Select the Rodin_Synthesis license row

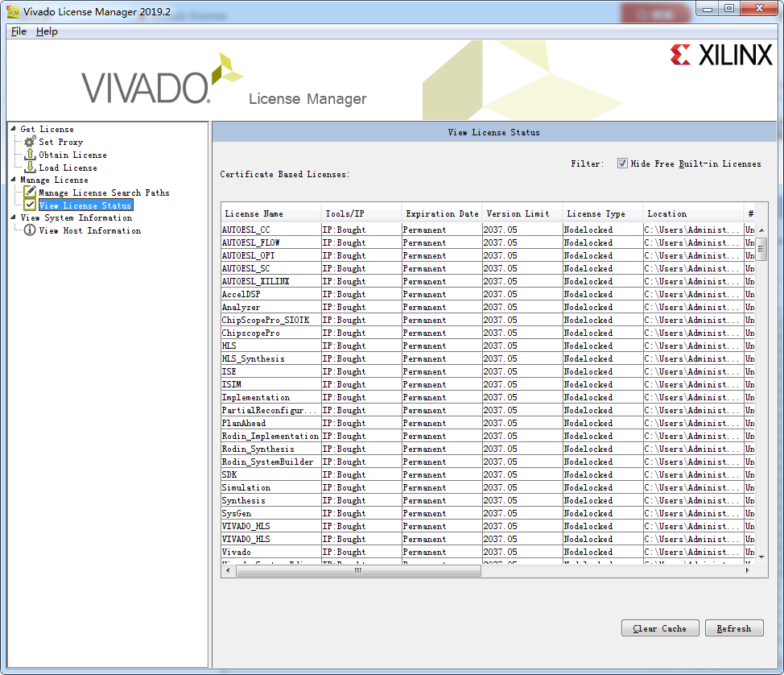click(x=488, y=449)
